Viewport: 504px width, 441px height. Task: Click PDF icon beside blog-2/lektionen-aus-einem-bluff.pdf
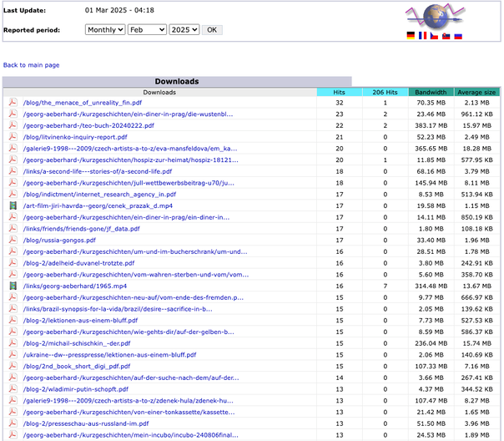tap(13, 320)
